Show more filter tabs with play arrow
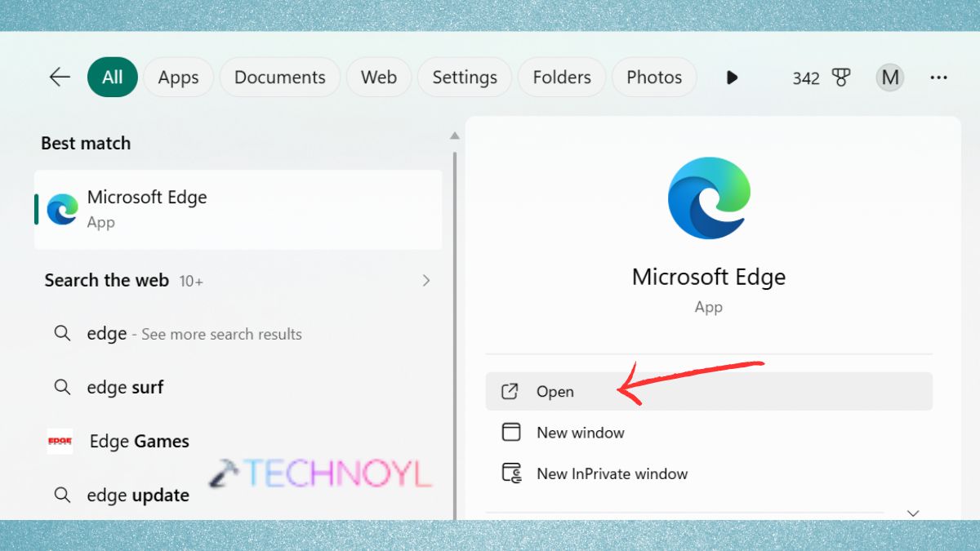 point(732,78)
